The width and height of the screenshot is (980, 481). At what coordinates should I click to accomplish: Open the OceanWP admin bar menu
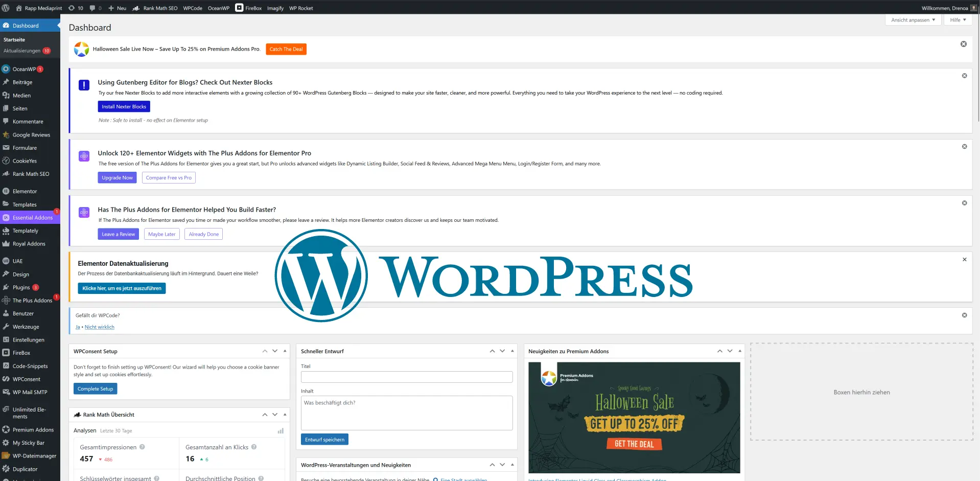pos(218,8)
